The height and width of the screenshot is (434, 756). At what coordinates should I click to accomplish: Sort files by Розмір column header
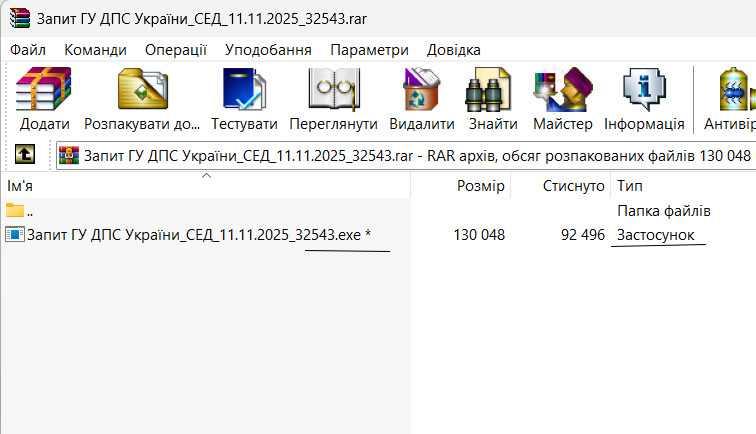[x=461, y=186]
